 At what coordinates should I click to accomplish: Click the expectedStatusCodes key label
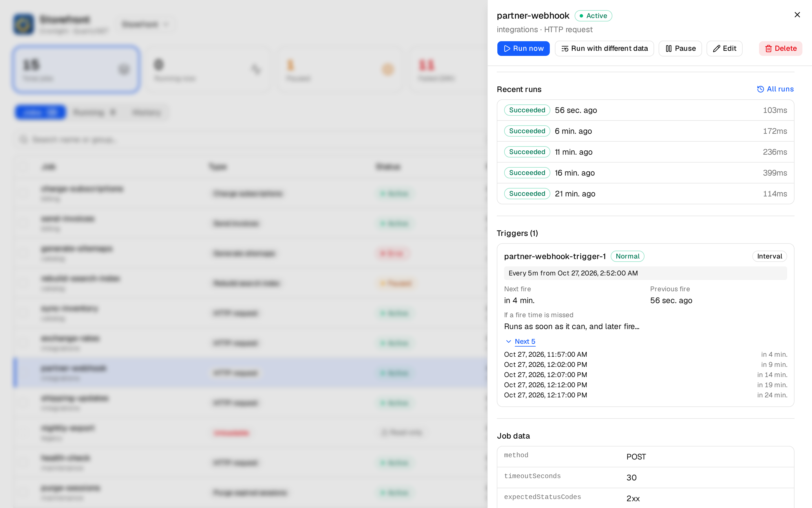click(x=542, y=497)
